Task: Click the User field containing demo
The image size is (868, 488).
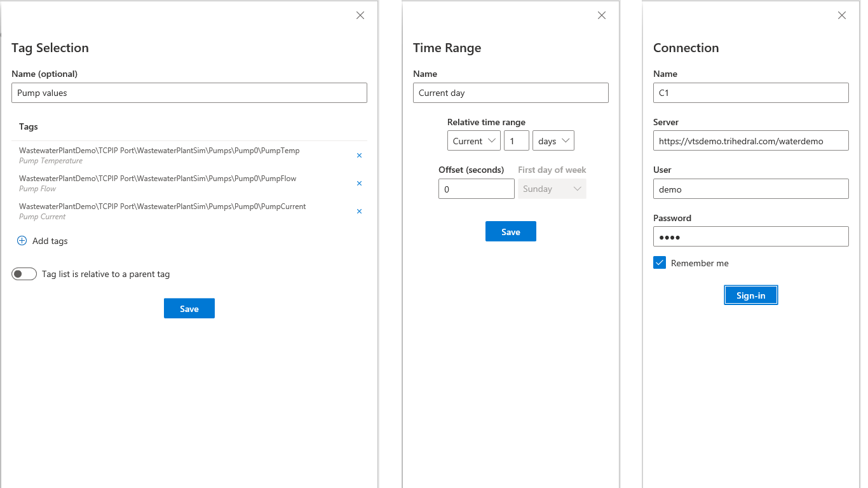Action: click(750, 189)
